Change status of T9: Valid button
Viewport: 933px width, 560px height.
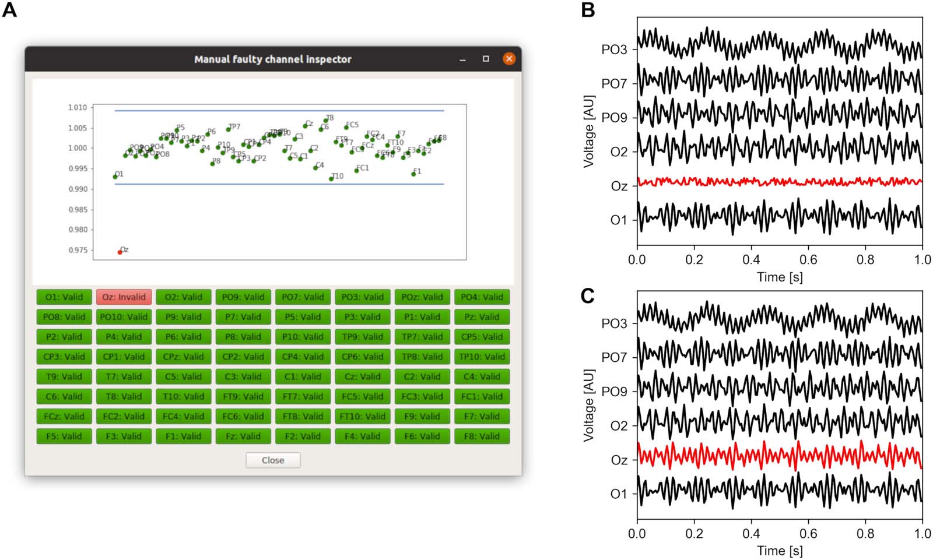point(64,376)
